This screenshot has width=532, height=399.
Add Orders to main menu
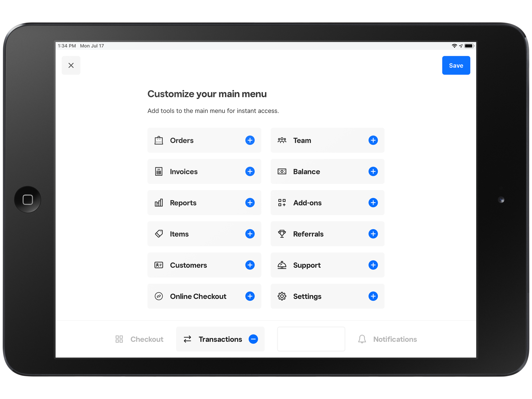point(250,140)
